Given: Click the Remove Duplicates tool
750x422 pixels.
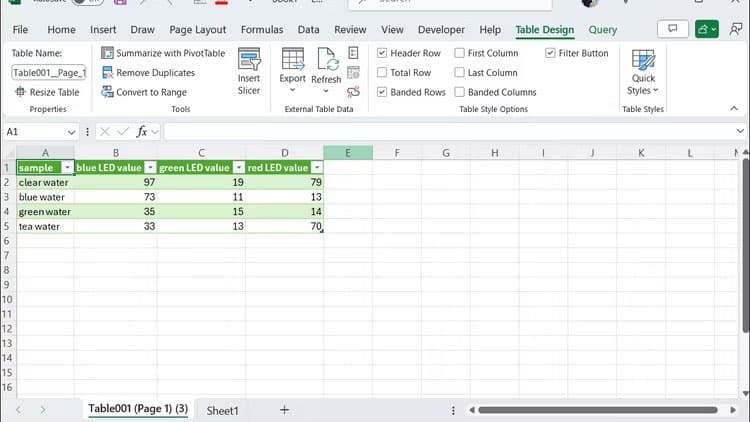Looking at the screenshot, I should click(x=148, y=73).
